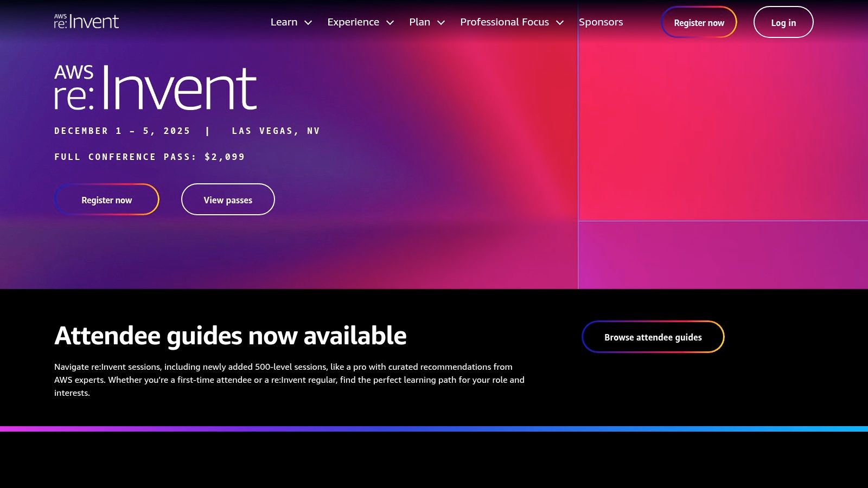Open the View passes button

[x=228, y=200]
